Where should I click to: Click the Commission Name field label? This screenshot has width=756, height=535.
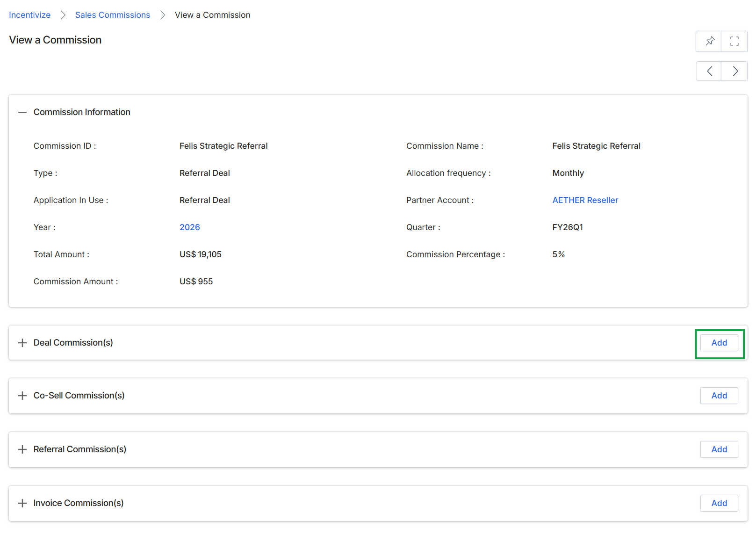[445, 146]
